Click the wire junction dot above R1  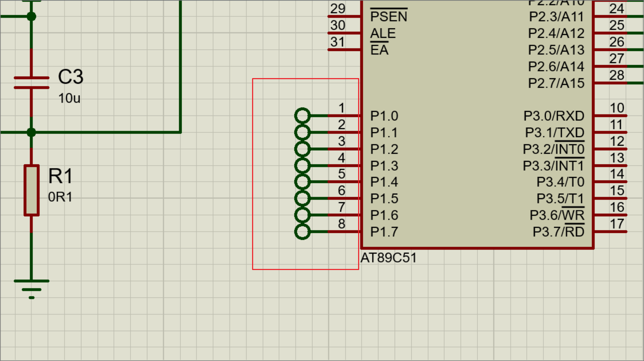(31, 132)
